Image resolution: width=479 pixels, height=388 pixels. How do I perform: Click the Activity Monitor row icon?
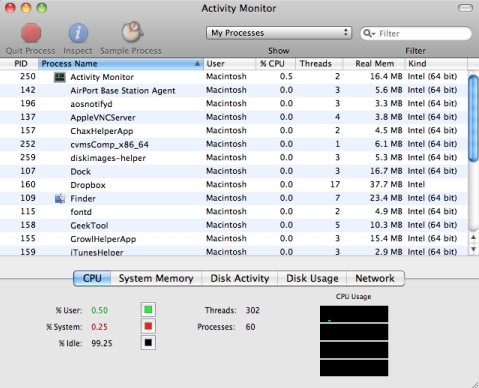[60, 77]
